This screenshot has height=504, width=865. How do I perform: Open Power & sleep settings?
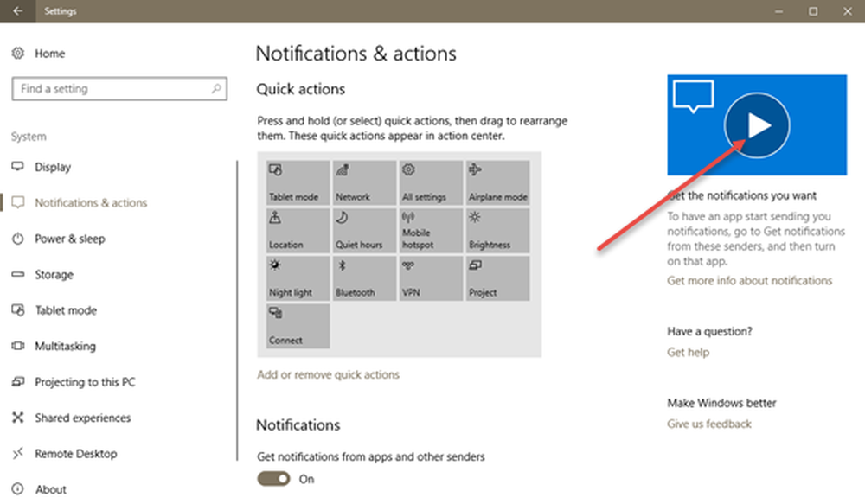[x=59, y=239]
